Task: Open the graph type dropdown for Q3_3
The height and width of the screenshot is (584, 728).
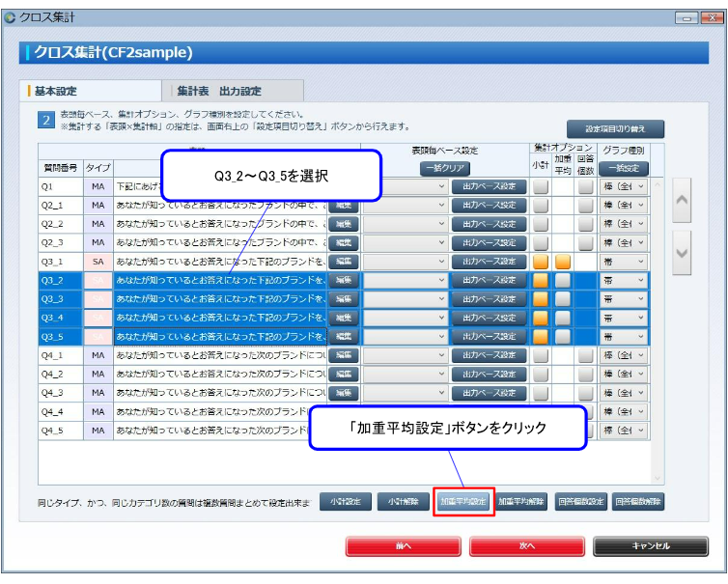Action: click(623, 299)
